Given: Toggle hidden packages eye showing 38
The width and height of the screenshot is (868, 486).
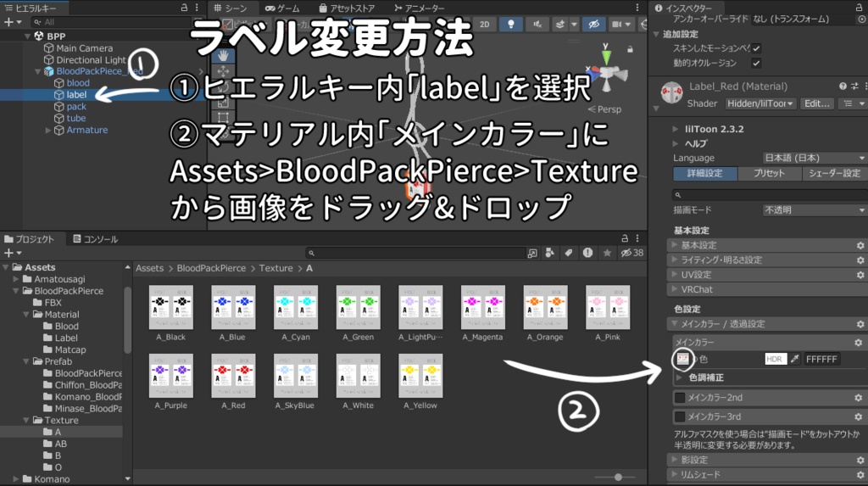Looking at the screenshot, I should [632, 253].
